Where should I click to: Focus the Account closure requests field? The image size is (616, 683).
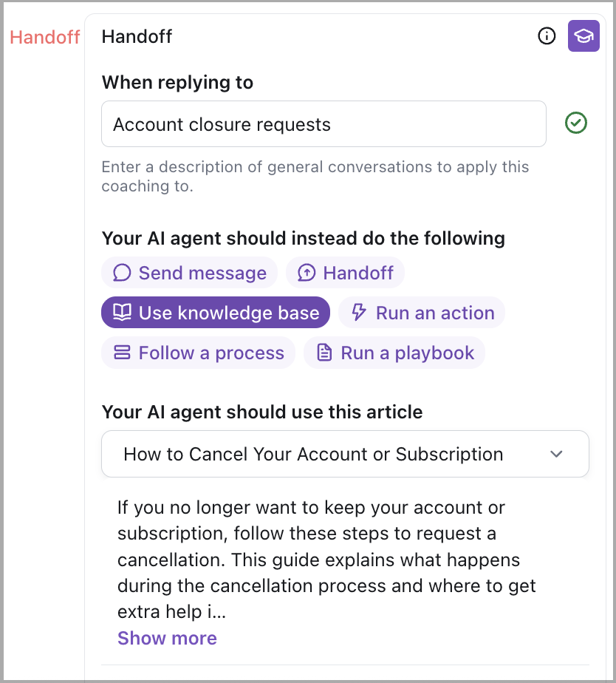click(x=324, y=124)
